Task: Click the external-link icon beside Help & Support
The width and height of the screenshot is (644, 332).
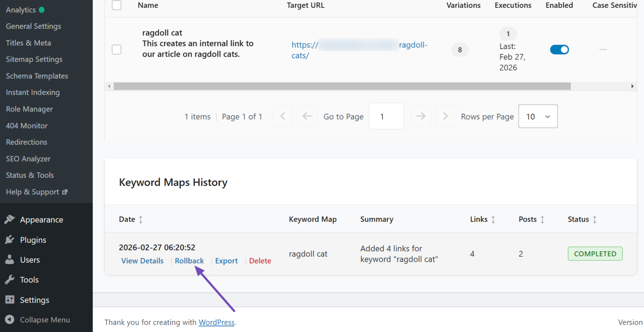Action: [66, 192]
